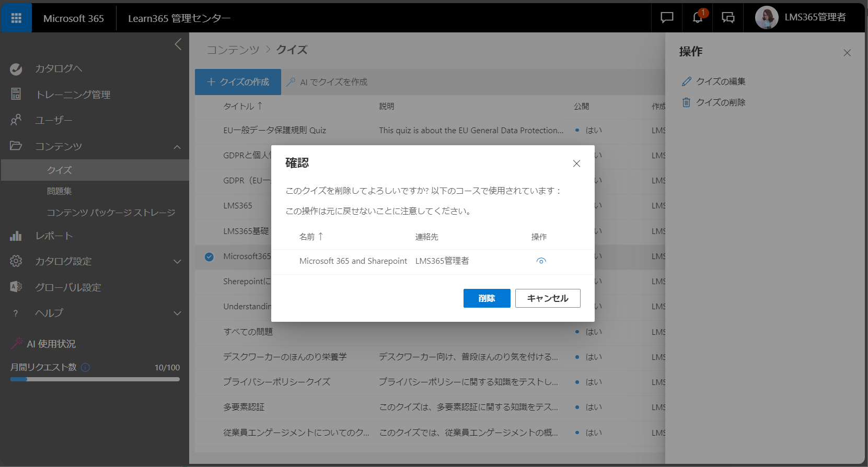This screenshot has height=467, width=868.
Task: Open グローバル設定 in sidebar
Action: [68, 287]
